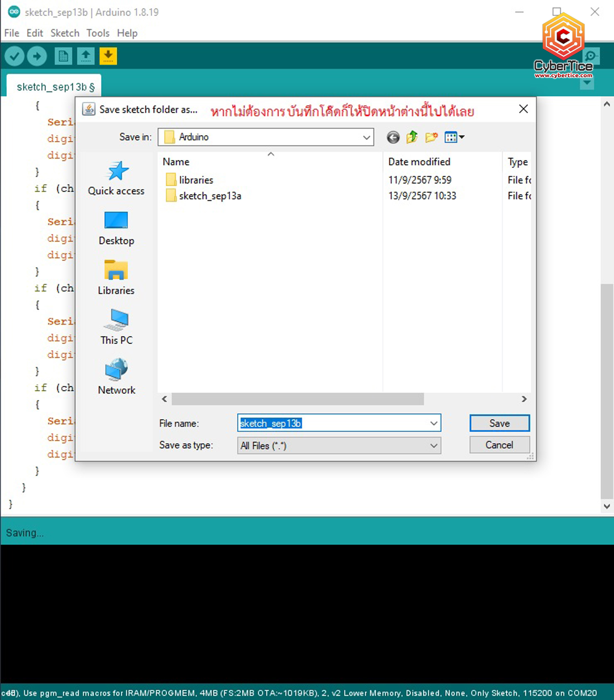Create a new folder in dialog
Viewport: 614px width, 700px height.
[x=431, y=137]
